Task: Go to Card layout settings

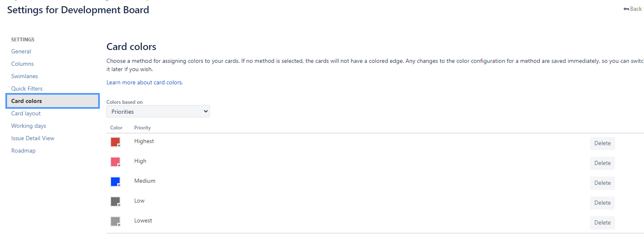Action: [x=26, y=113]
